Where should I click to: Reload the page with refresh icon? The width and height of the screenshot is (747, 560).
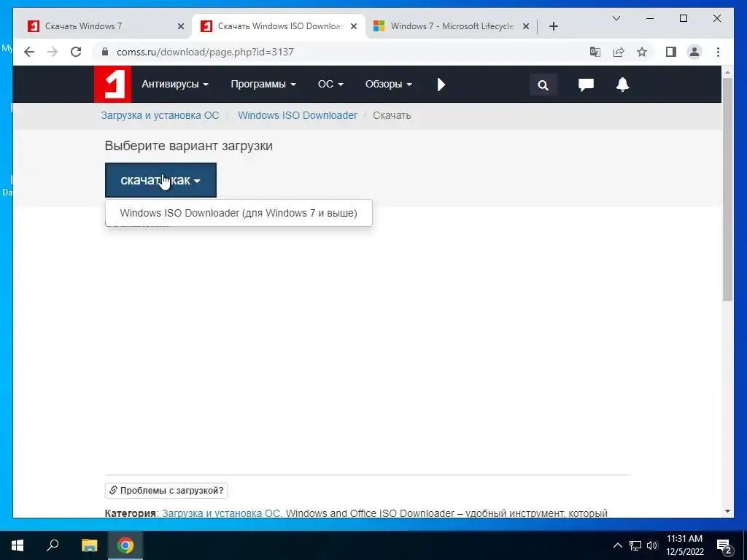tap(76, 52)
